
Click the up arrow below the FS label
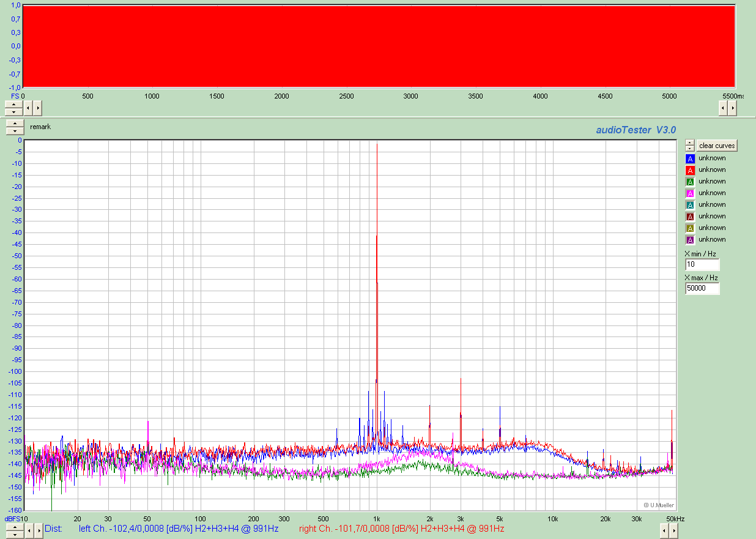point(14,104)
